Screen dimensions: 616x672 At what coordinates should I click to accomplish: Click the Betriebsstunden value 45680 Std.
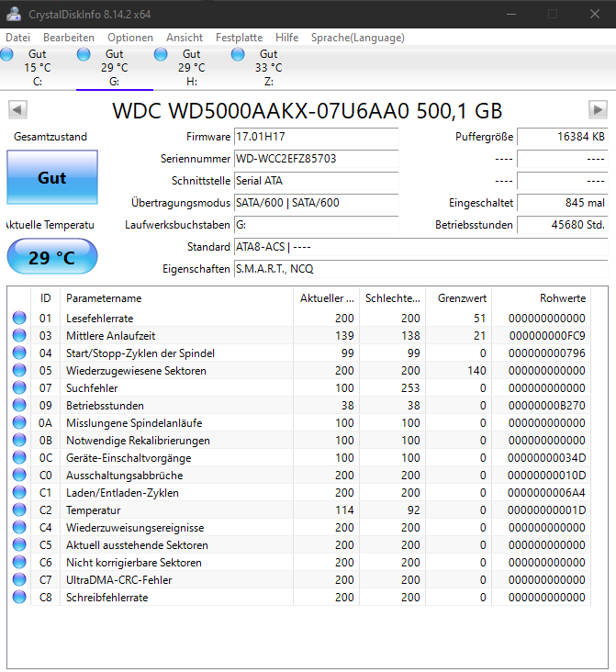tap(563, 225)
